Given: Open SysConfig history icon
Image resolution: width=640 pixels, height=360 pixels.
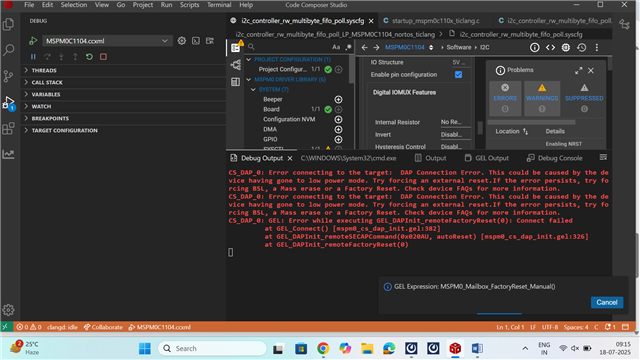Looking at the screenshot, I should 582,47.
